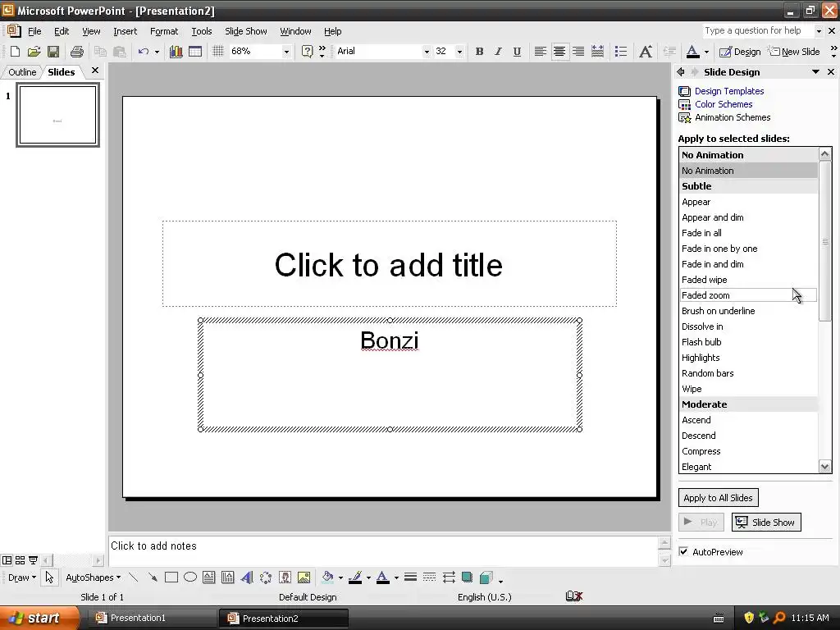
Task: Open font color dropdown in formatting toolbar
Action: 706,52
